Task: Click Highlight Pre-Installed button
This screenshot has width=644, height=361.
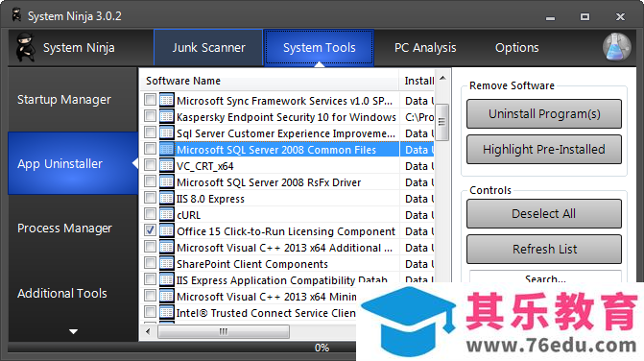Action: pyautogui.click(x=544, y=149)
